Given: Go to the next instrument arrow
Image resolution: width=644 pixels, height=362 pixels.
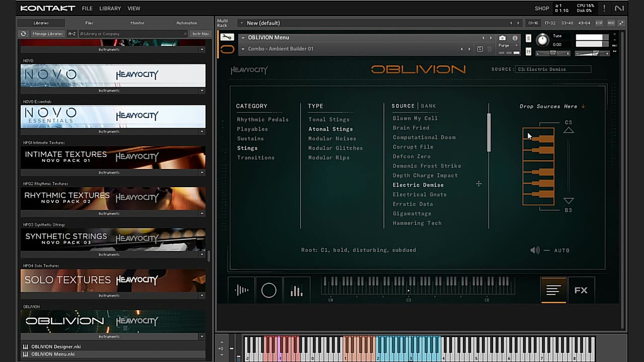Looking at the screenshot, I should (491, 38).
